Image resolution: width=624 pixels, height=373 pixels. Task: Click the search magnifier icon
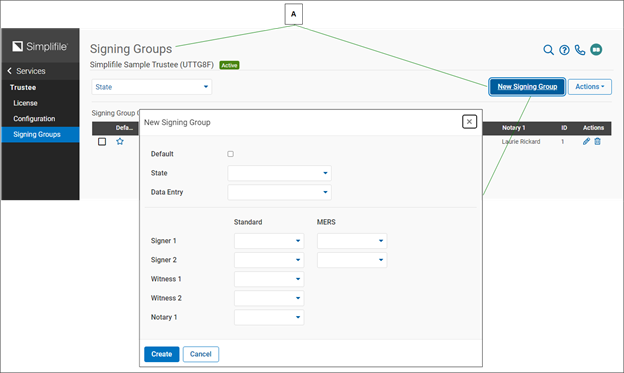548,50
